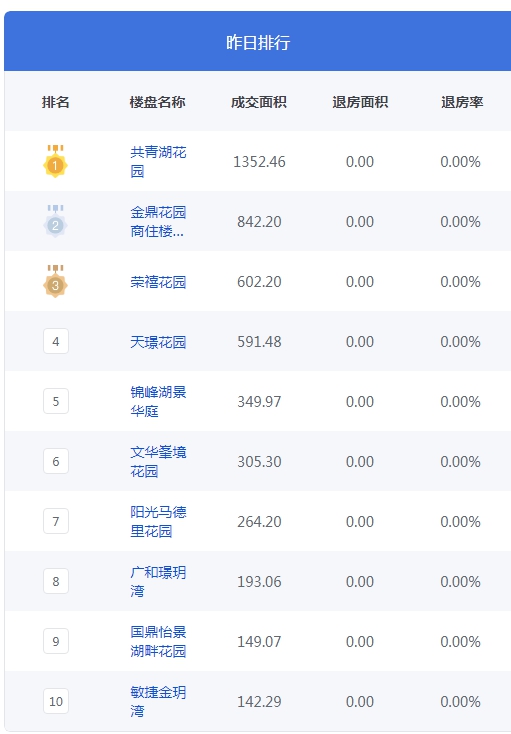Viewport: 511px width, 734px height.
Task: Select the rank 9 number badge
Action: [56, 641]
